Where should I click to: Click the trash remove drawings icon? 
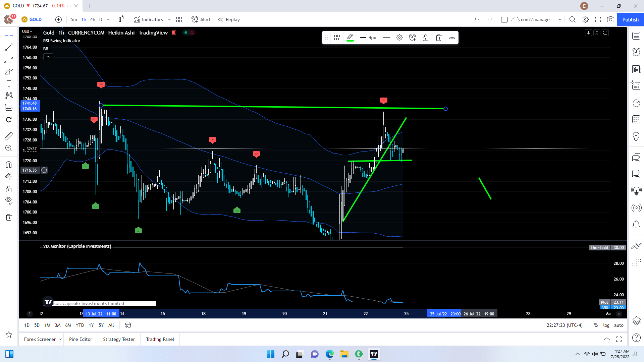point(9,217)
